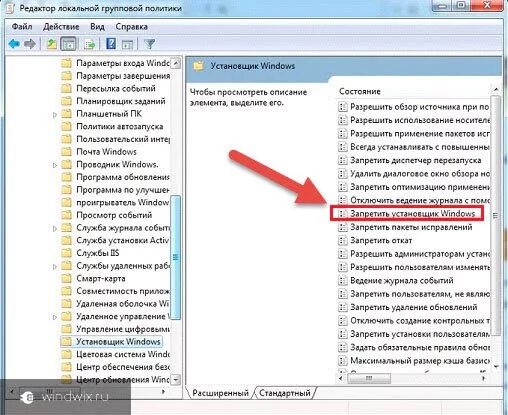
Task: Select policy Отключить ведение журнала
Action: click(414, 200)
